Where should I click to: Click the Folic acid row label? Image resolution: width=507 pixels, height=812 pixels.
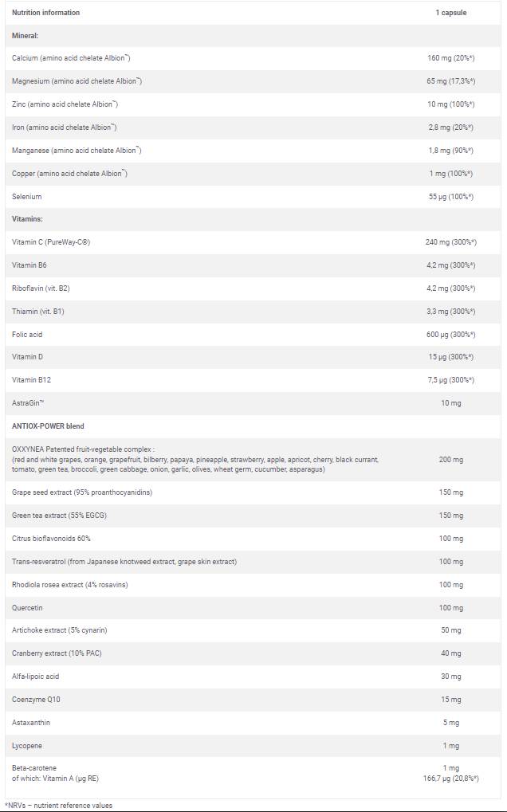coord(27,334)
